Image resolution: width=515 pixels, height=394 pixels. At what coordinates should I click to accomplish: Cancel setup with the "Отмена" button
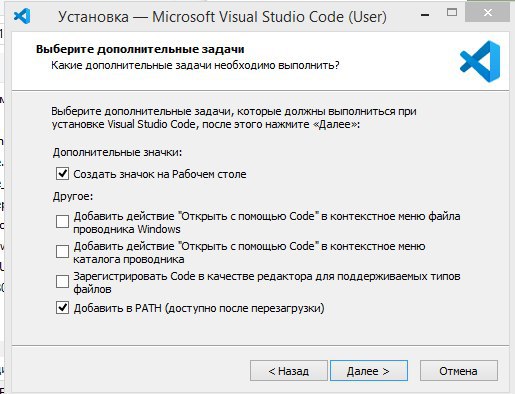(458, 371)
